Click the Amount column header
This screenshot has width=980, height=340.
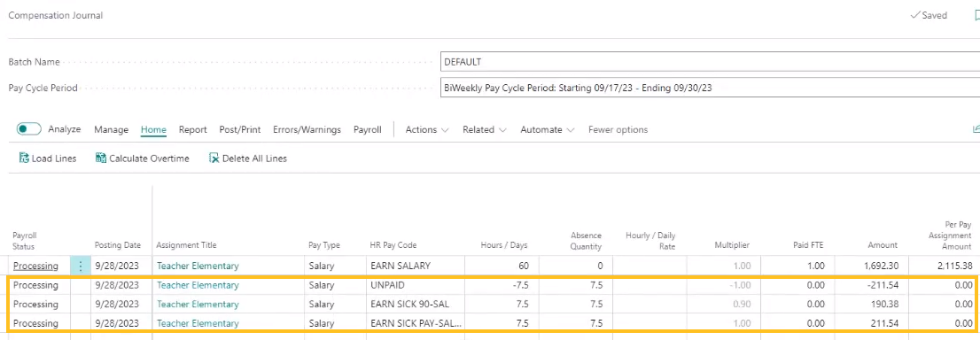tap(882, 245)
